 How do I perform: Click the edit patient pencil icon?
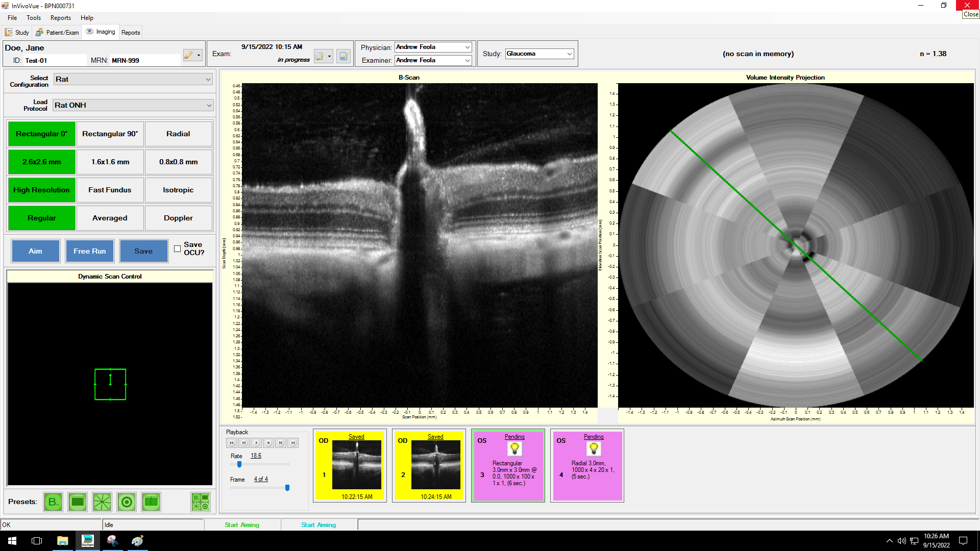189,55
